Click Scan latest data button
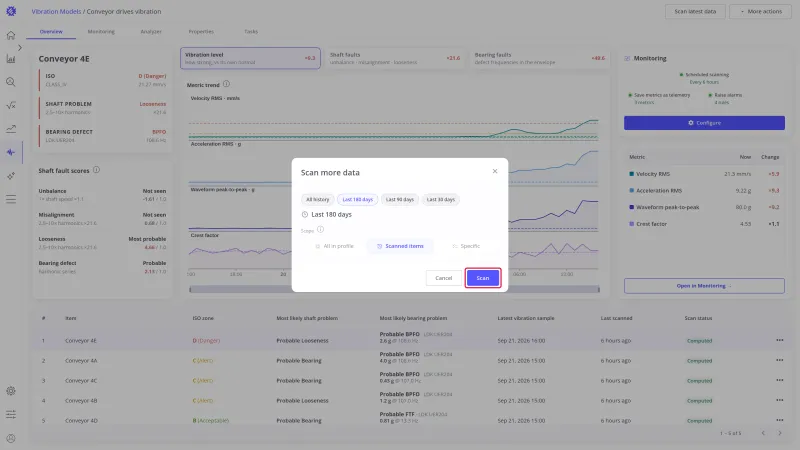This screenshot has width=800, height=450. coord(695,11)
